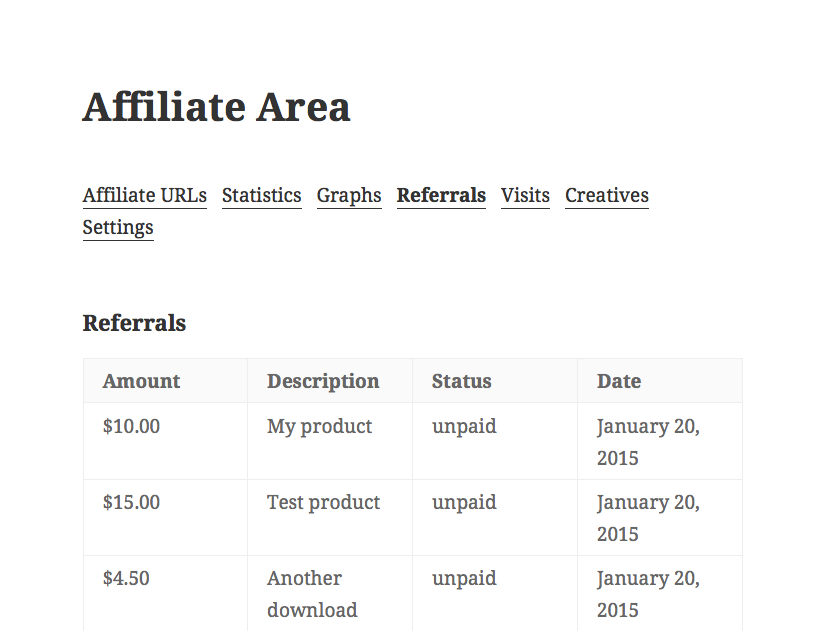Select the bold Referrals tab
This screenshot has height=631, width=825.
coord(441,195)
